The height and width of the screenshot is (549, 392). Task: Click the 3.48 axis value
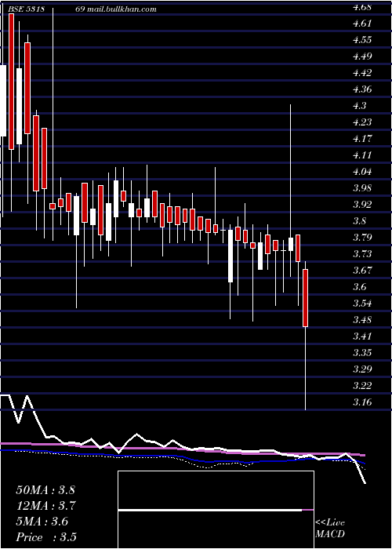coord(363,320)
